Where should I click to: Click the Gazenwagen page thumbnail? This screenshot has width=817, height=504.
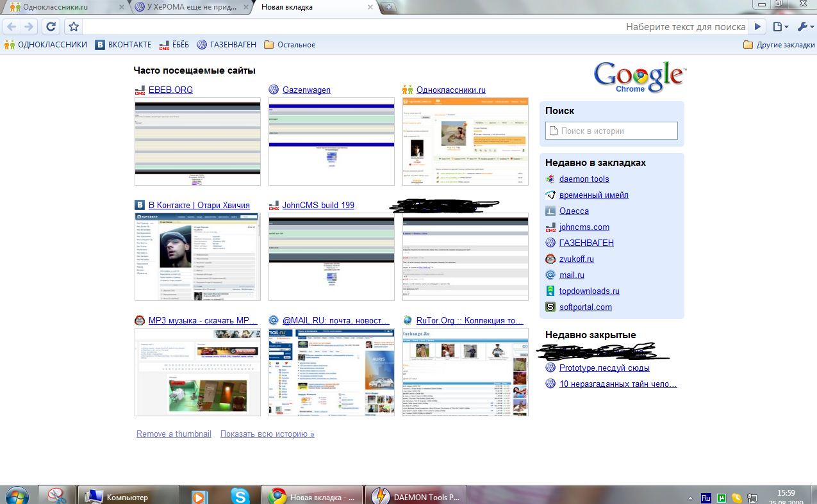[331, 142]
